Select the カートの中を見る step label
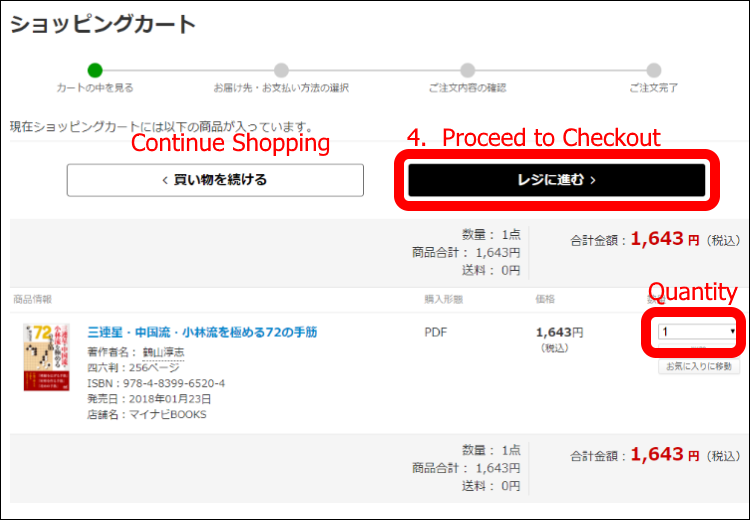Viewport: 750px width, 520px height. point(95,88)
